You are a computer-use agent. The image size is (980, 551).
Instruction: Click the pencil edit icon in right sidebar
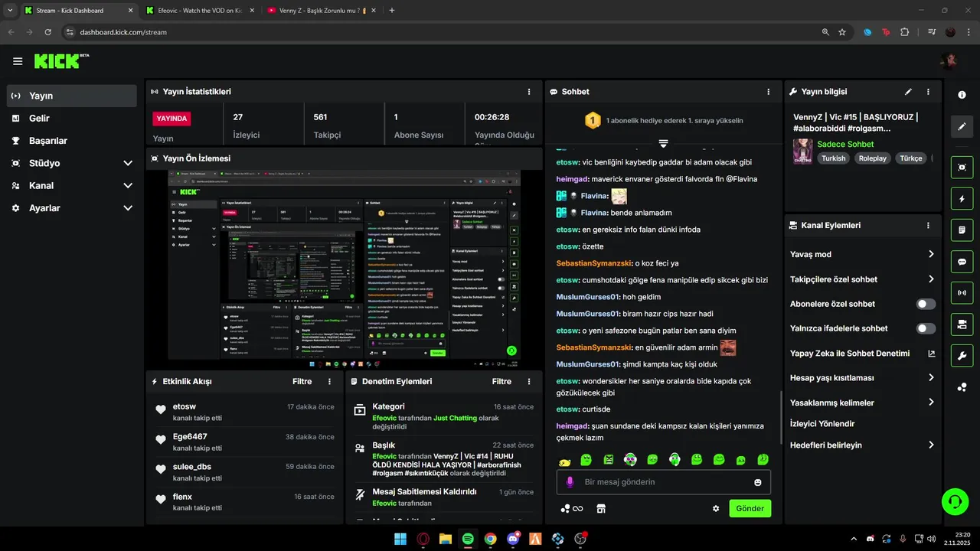[962, 126]
